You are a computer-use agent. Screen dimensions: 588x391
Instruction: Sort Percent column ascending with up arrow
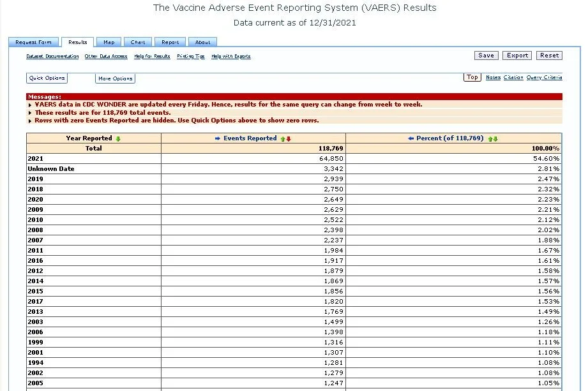click(490, 139)
